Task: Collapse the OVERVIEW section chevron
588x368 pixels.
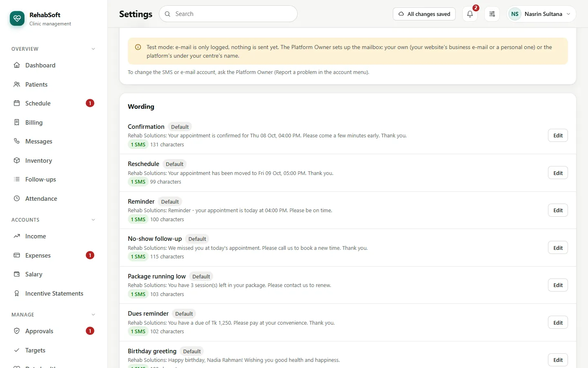Action: tap(93, 49)
